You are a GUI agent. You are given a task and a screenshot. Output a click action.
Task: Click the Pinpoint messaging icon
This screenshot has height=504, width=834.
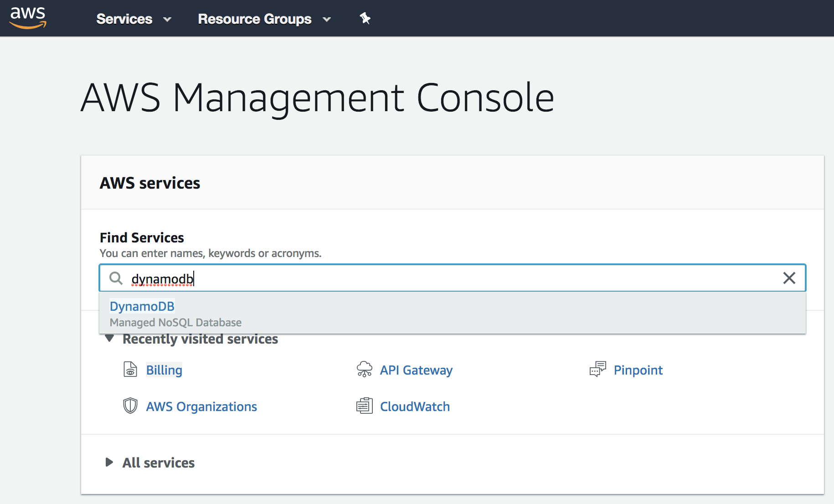[x=598, y=370]
